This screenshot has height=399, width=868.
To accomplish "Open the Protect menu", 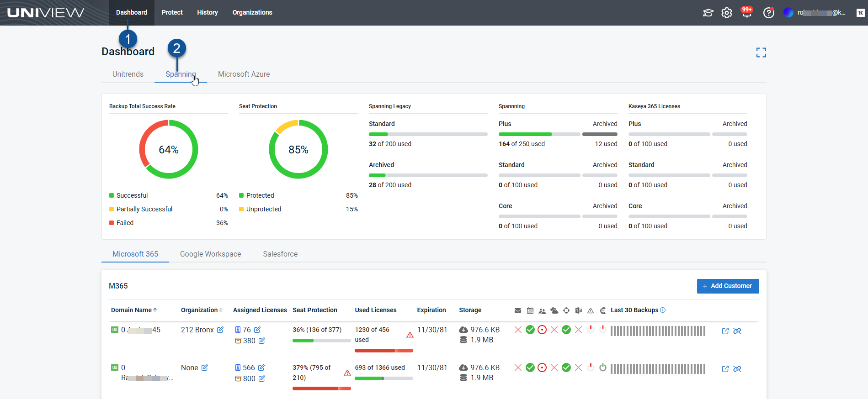I will point(172,12).
